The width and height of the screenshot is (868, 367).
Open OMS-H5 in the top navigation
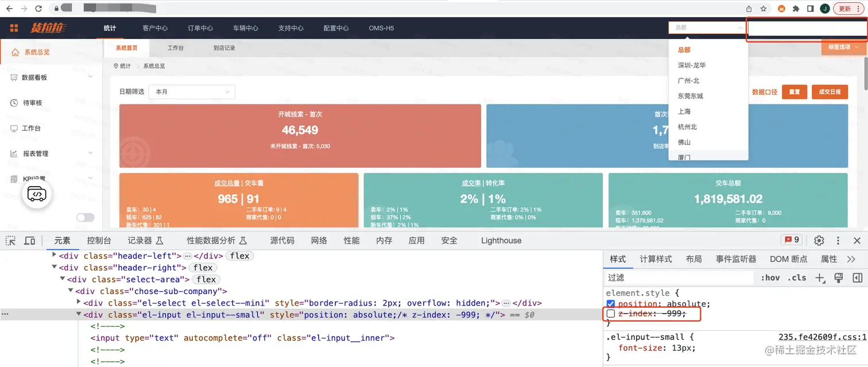coord(381,28)
